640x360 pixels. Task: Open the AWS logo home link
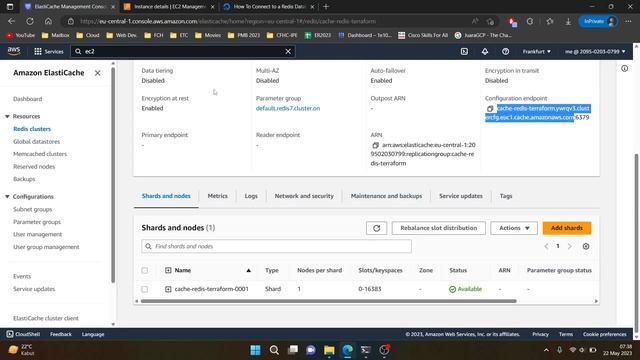(13, 51)
